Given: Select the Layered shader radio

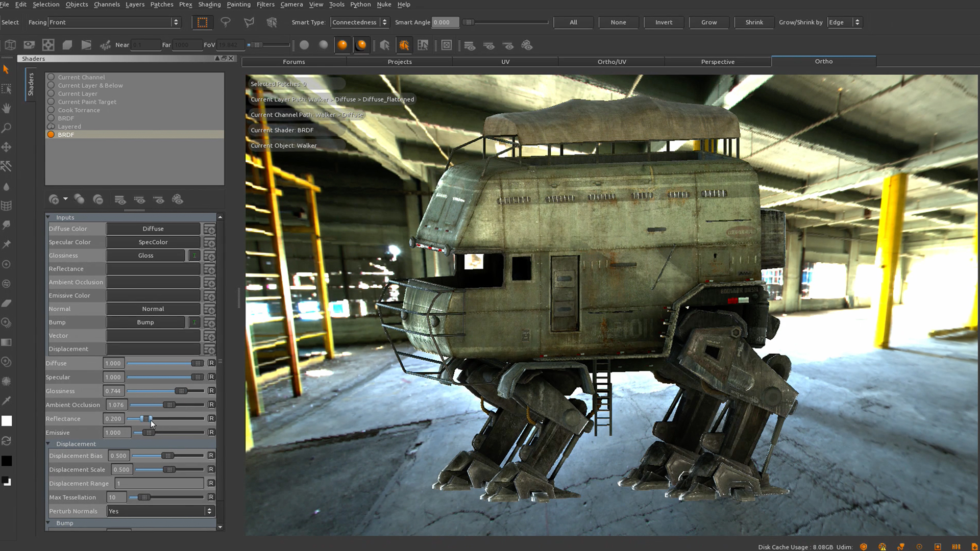Looking at the screenshot, I should click(51, 126).
